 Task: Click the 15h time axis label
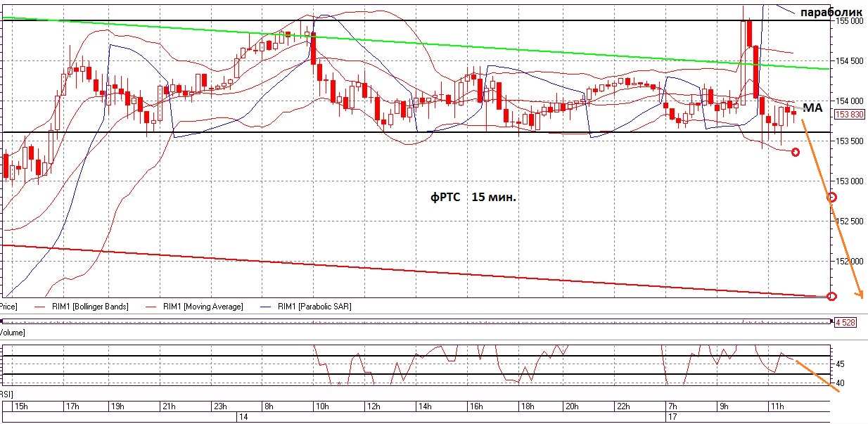tap(21, 407)
